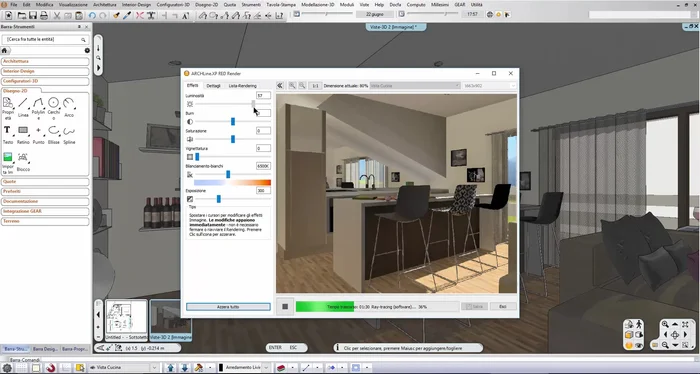Click the zoom out magnifier in the render window
This screenshot has height=374, width=700.
click(302, 86)
